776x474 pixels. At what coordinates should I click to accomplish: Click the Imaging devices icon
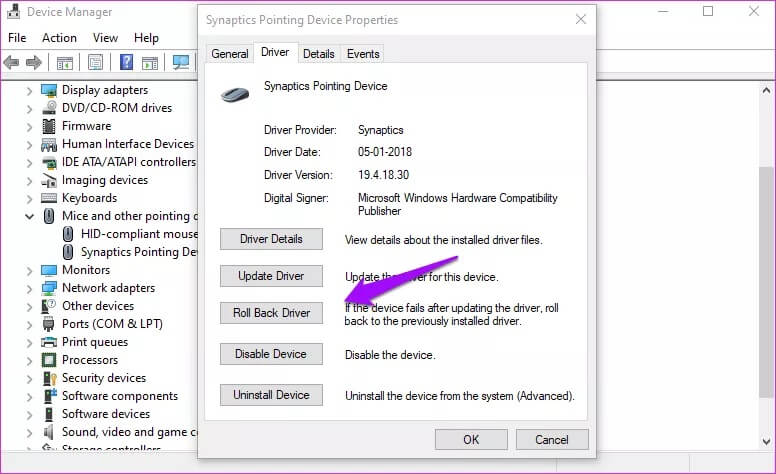point(49,181)
